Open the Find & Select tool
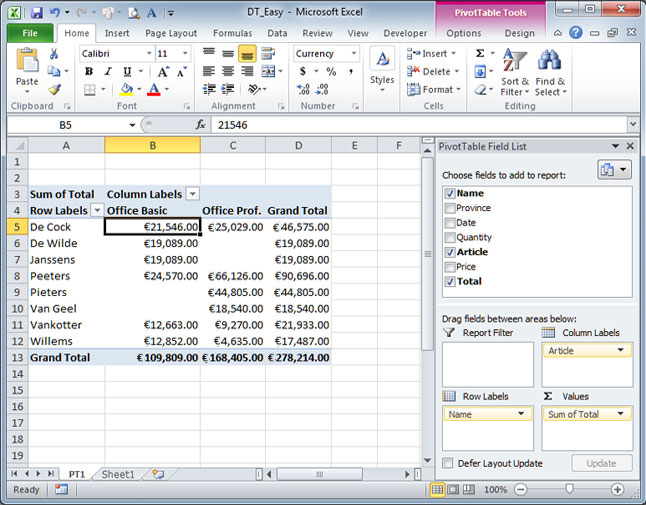The height and width of the screenshot is (505, 646). click(x=549, y=70)
